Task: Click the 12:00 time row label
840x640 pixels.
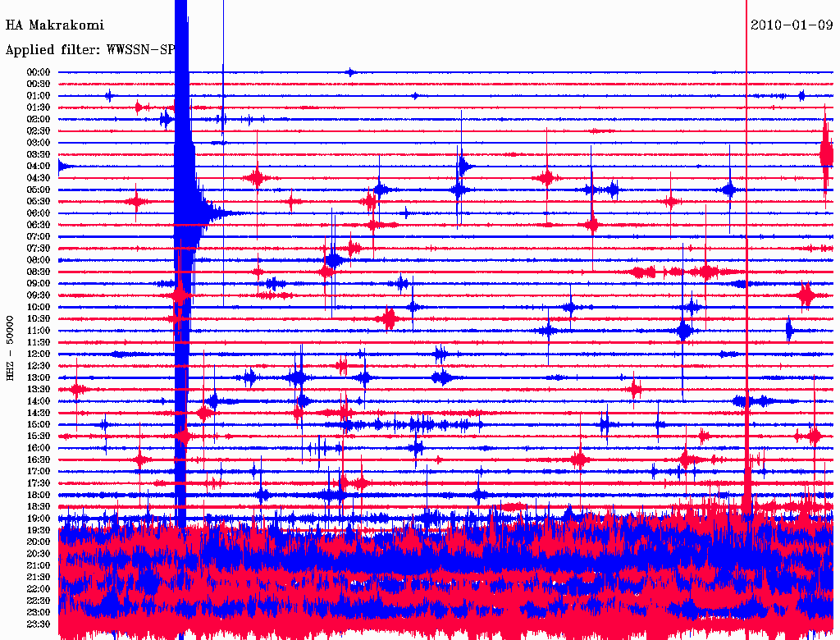Action: (x=39, y=354)
